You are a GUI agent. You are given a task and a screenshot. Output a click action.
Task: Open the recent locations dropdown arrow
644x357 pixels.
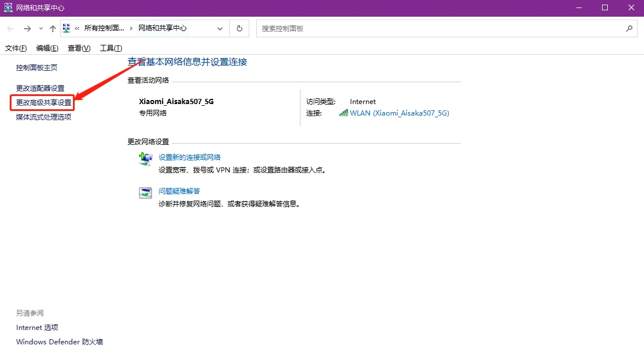pos(41,28)
